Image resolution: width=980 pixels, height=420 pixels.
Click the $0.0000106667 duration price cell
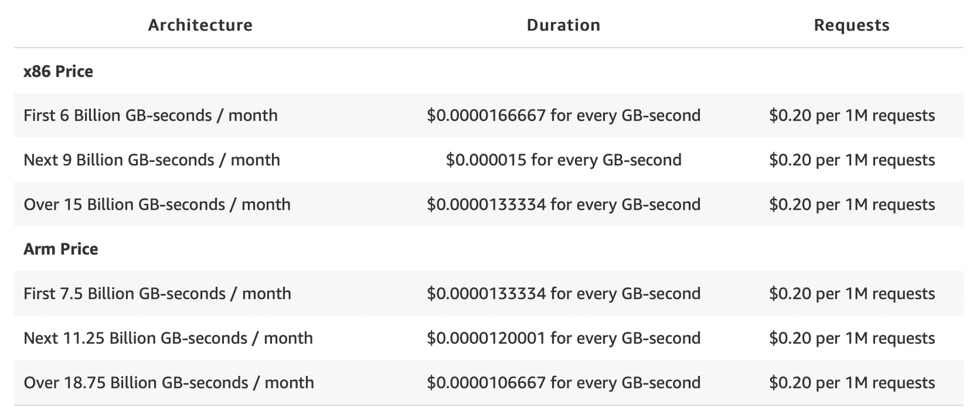click(563, 383)
